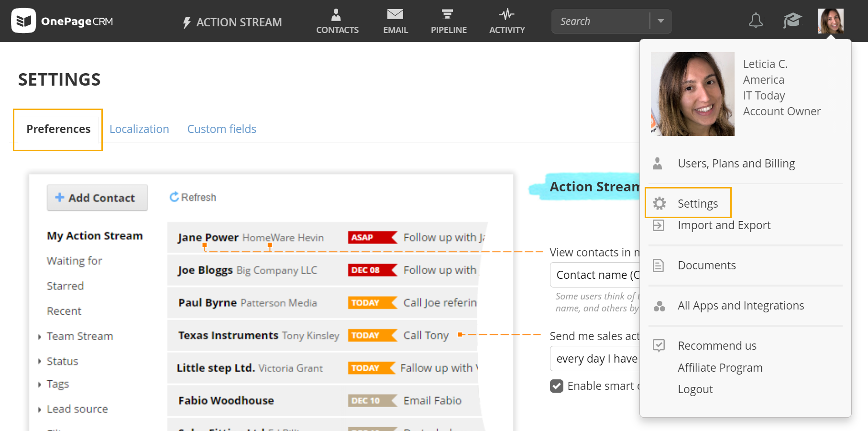
Task: Select My Action Stream in the sidebar
Action: pos(95,236)
